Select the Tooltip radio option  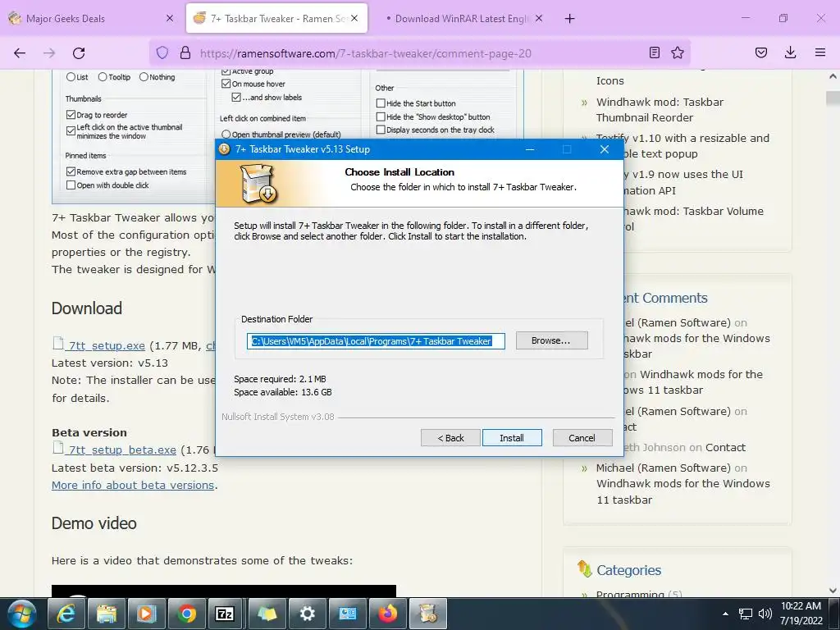[103, 77]
